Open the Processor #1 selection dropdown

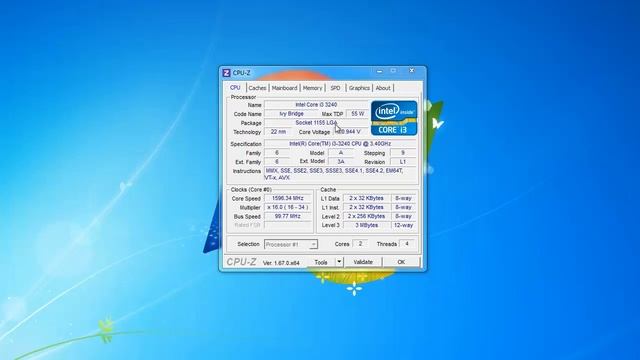pyautogui.click(x=291, y=244)
